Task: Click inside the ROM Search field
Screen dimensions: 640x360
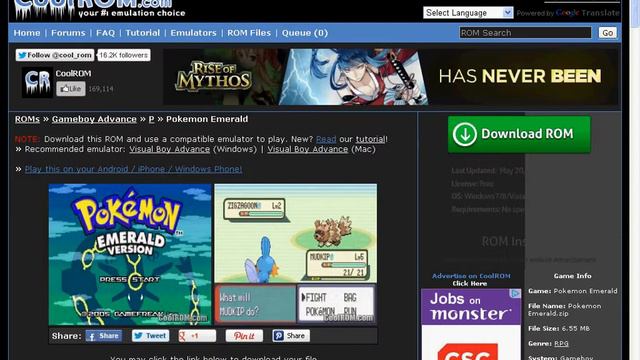Action: [525, 33]
